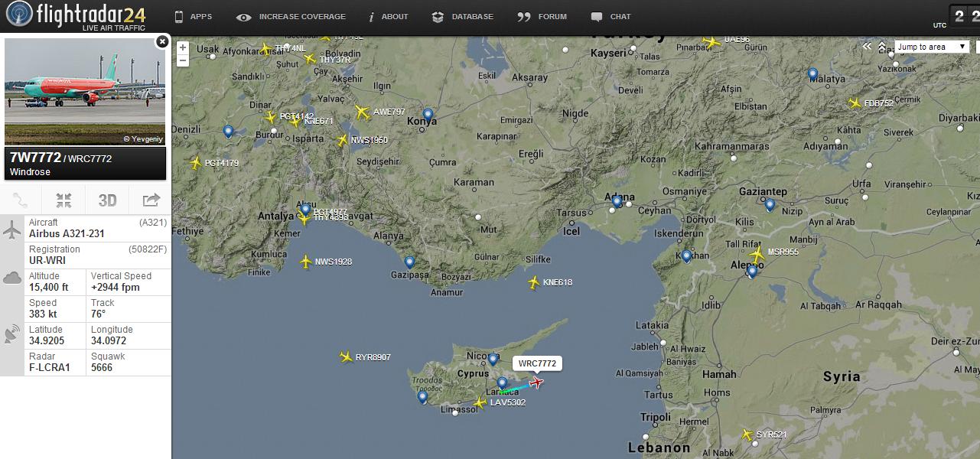This screenshot has width=980, height=459.
Task: Open the Database menu
Action: [x=464, y=17]
